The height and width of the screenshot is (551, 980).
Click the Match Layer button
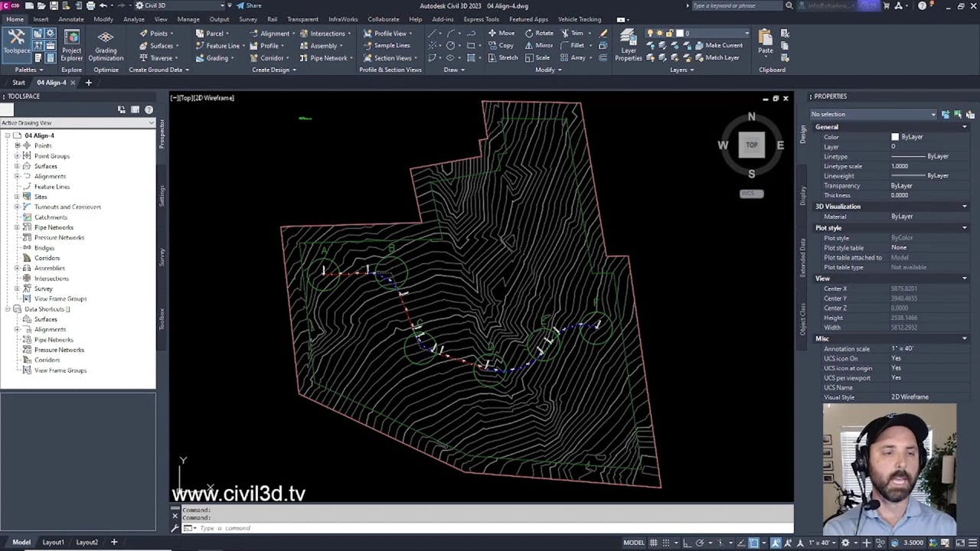pyautogui.click(x=718, y=57)
